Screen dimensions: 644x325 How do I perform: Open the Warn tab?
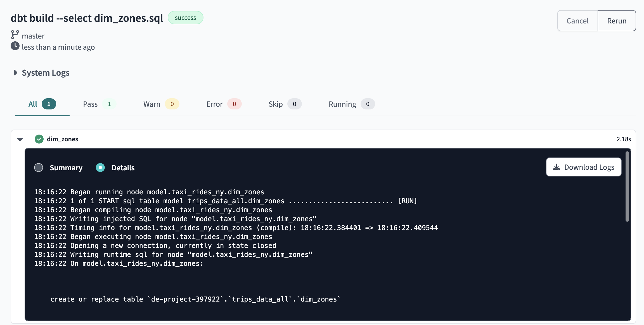pyautogui.click(x=161, y=104)
